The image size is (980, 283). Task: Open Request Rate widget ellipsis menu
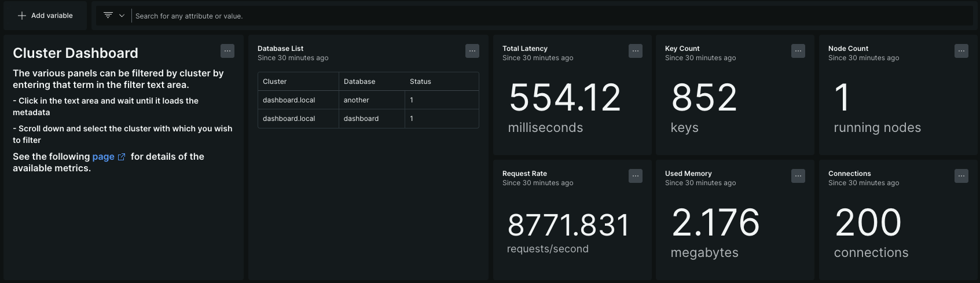point(636,176)
